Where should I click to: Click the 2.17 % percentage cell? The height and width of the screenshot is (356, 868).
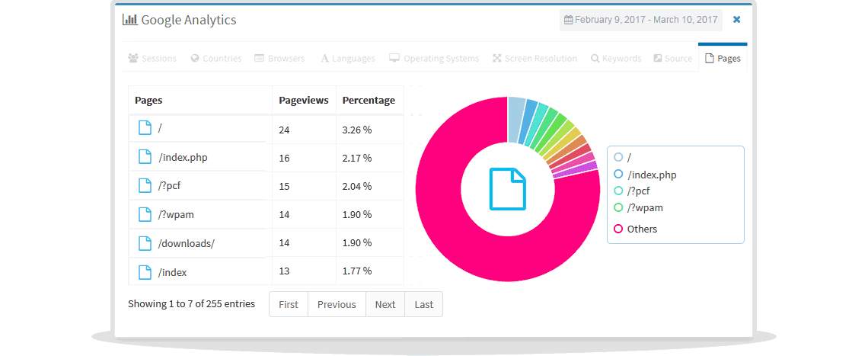[x=357, y=158]
